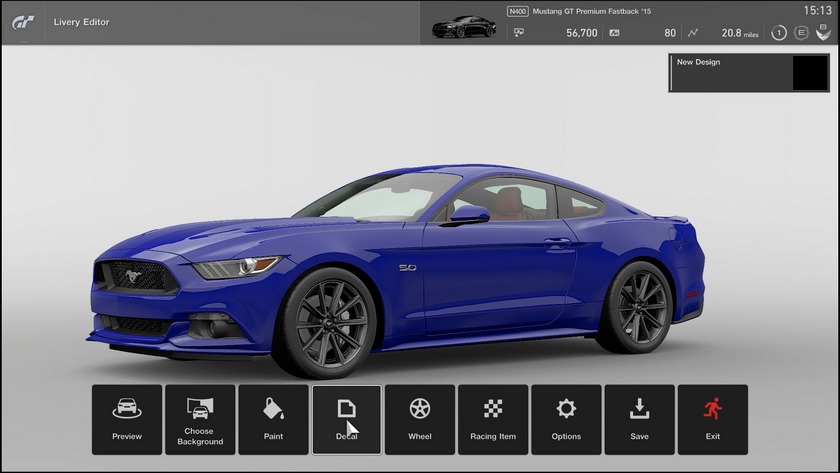Exit the Livery Editor
The image size is (840, 473).
point(712,420)
